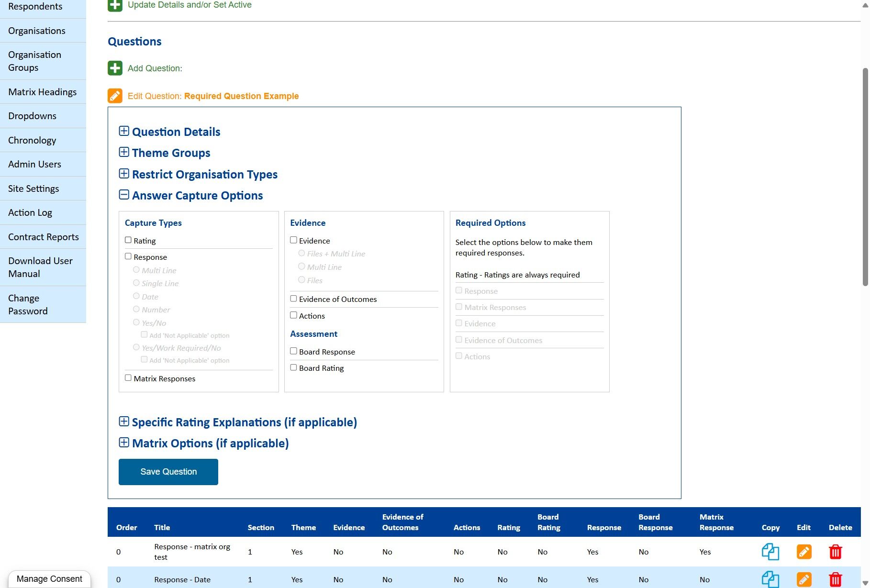This screenshot has height=588, width=870.
Task: Click the Title column header
Action: coord(162,527)
